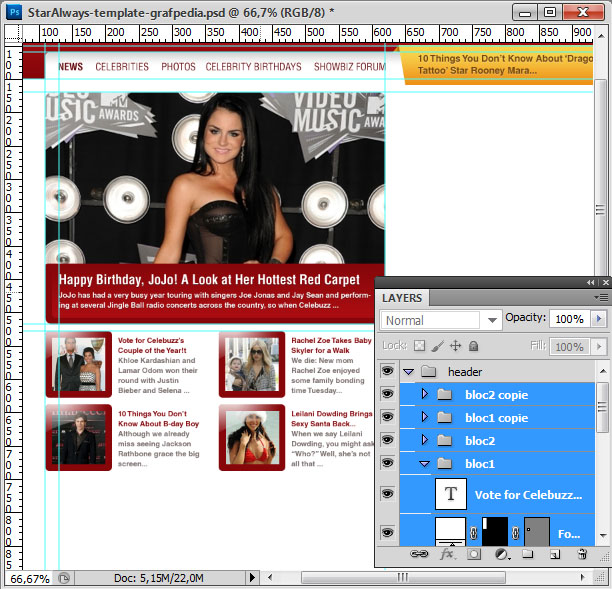This screenshot has height=589, width=612.
Task: Click layer mask link chain icon
Action: 474,533
